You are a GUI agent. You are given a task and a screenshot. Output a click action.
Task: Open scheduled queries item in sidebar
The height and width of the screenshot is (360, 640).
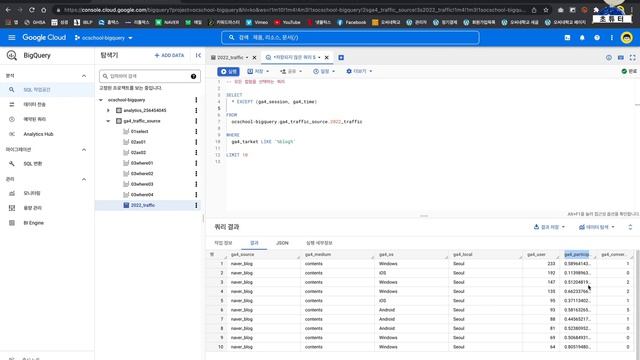pyautogui.click(x=34, y=119)
